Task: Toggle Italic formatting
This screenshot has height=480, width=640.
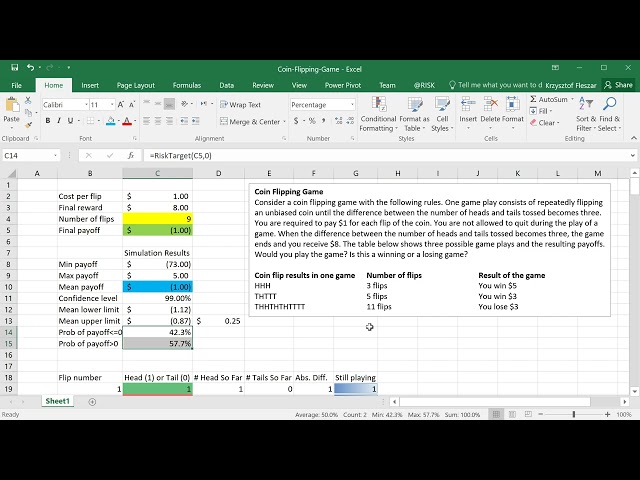Action: pos(59,121)
